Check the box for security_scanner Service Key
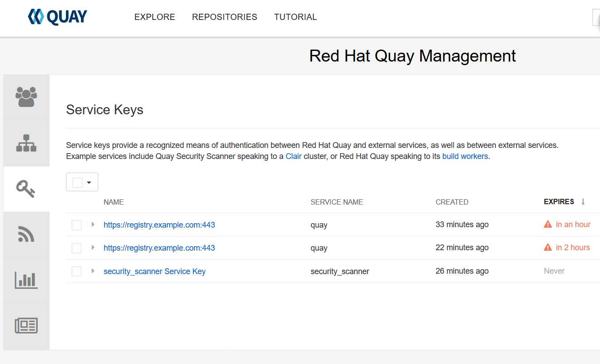 pyautogui.click(x=77, y=271)
